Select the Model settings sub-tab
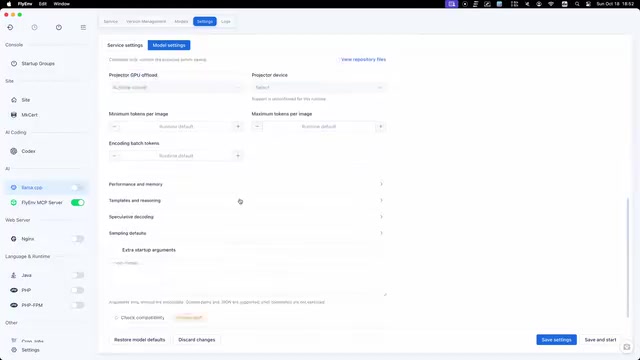The width and height of the screenshot is (640, 360). (169, 45)
